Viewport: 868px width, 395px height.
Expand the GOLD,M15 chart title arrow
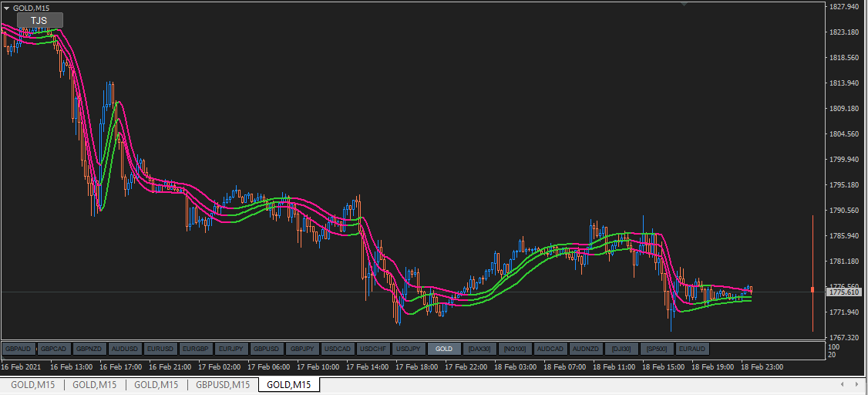[x=7, y=8]
